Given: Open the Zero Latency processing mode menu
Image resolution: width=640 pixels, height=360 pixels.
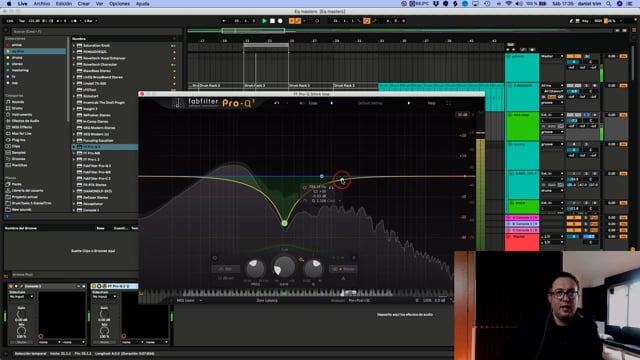Looking at the screenshot, I should click(x=267, y=300).
